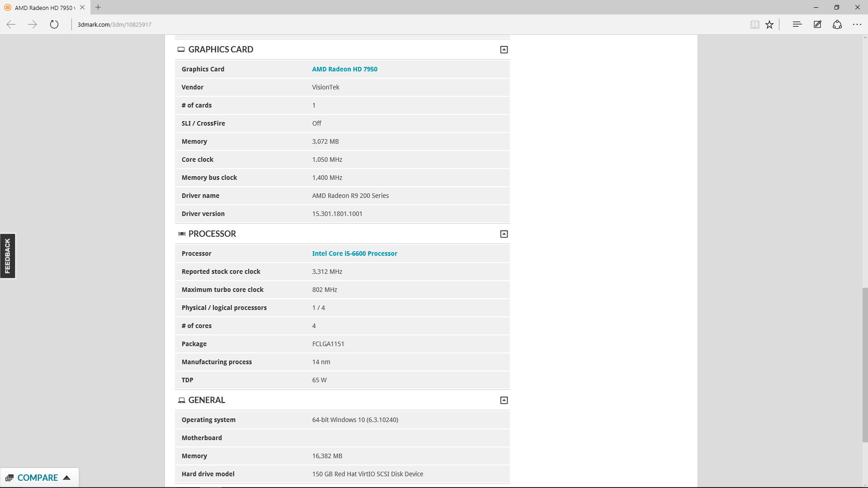This screenshot has height=488, width=868.
Task: Click the 14 nm manufacturing process value
Action: tap(321, 362)
